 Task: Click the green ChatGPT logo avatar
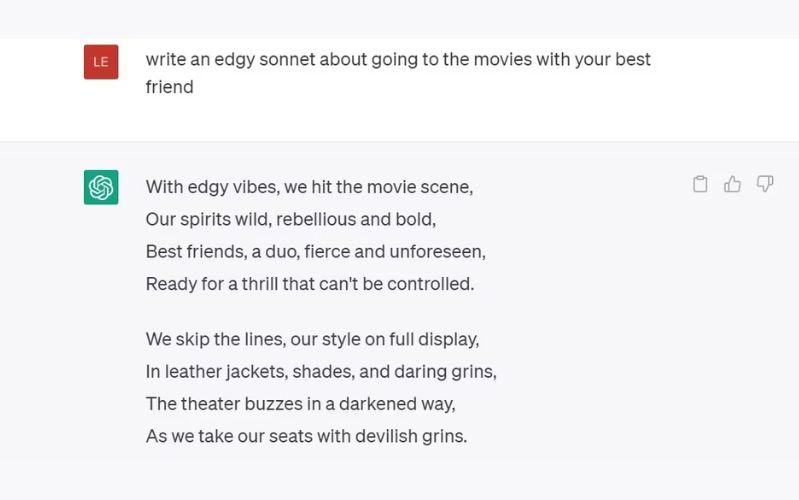[101, 187]
